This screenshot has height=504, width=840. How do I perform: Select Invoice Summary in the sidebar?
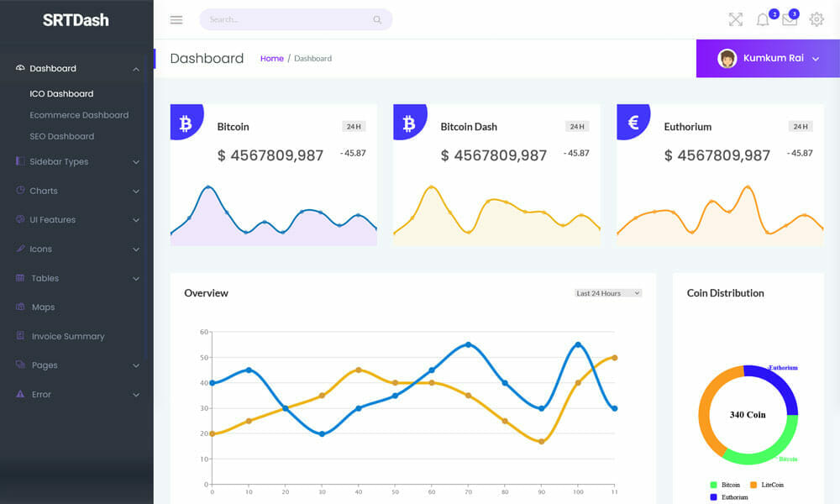tap(67, 336)
